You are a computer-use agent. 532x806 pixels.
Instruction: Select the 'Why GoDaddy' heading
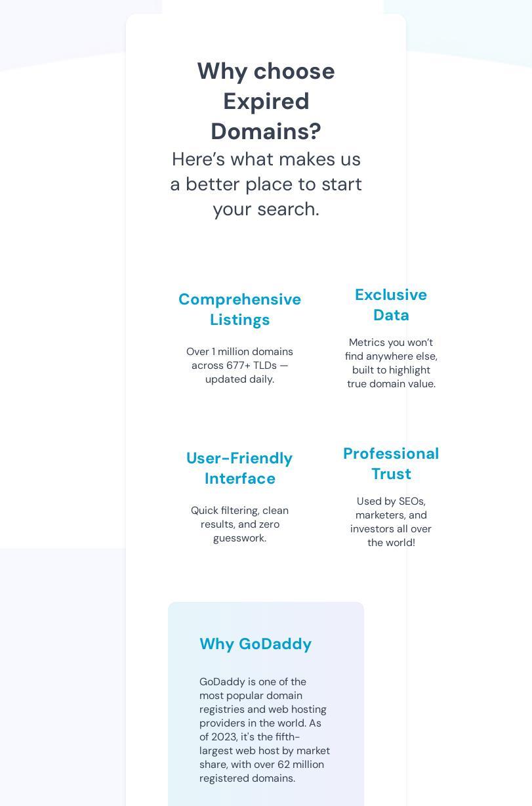click(256, 644)
